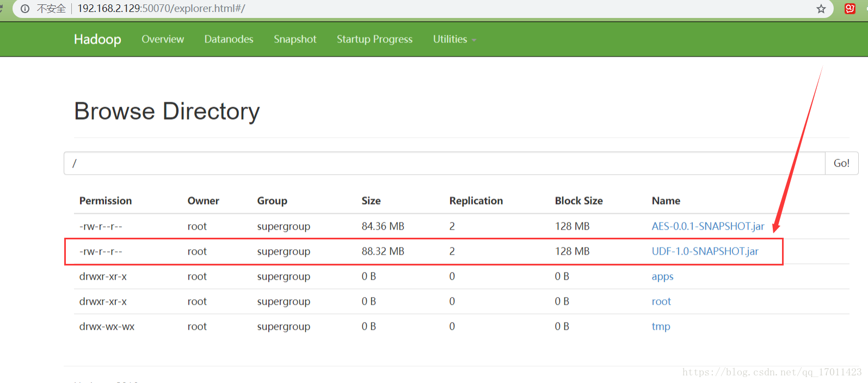The height and width of the screenshot is (383, 868).
Task: Select the 84.36 MB size cell
Action: click(383, 226)
